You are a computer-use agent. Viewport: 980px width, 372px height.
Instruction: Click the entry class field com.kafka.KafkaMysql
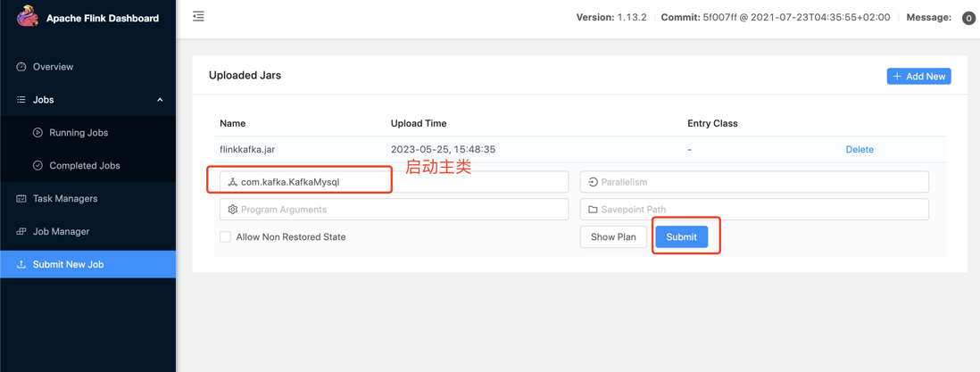coord(394,182)
